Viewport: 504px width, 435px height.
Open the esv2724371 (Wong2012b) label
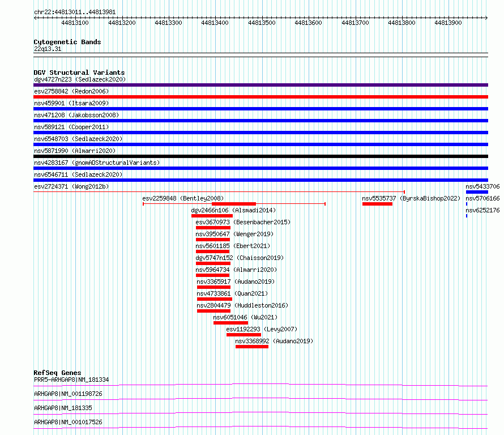(x=71, y=186)
